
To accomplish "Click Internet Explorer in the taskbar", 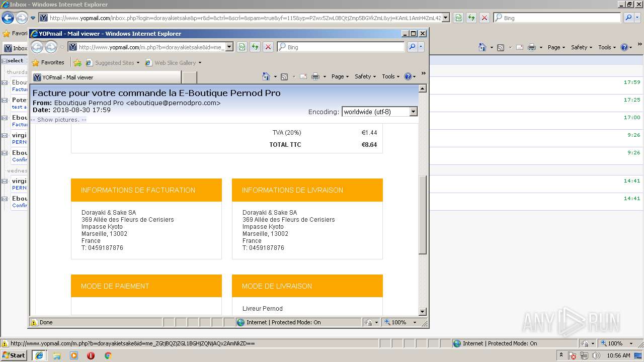I will 39,355.
